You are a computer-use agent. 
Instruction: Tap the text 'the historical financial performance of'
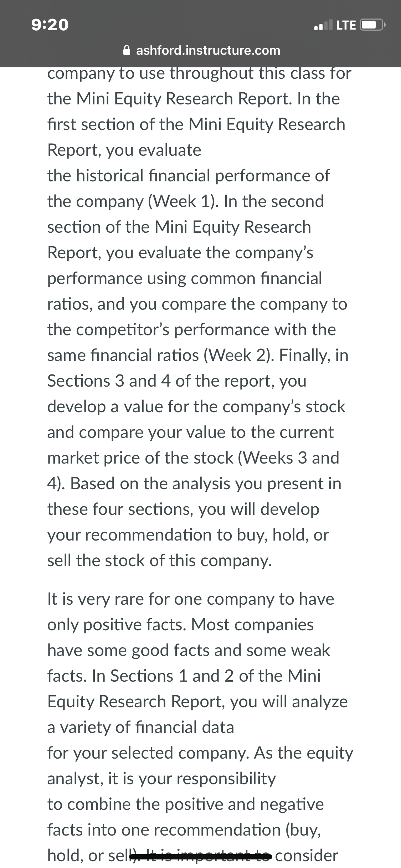coord(189,176)
